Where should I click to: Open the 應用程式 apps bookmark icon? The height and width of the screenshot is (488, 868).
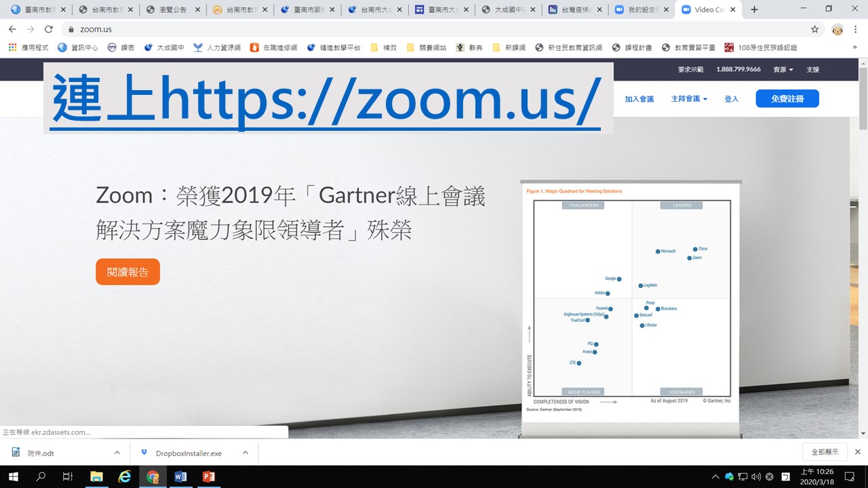(12, 47)
